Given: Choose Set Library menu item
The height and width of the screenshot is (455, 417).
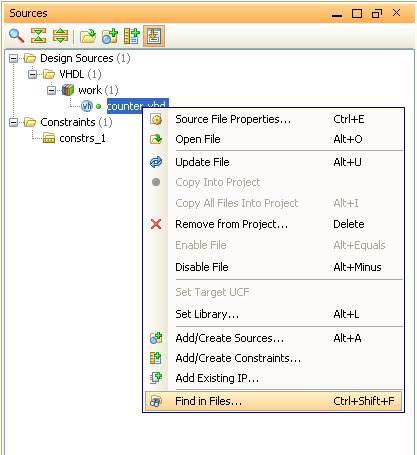Looking at the screenshot, I should click(x=273, y=314).
